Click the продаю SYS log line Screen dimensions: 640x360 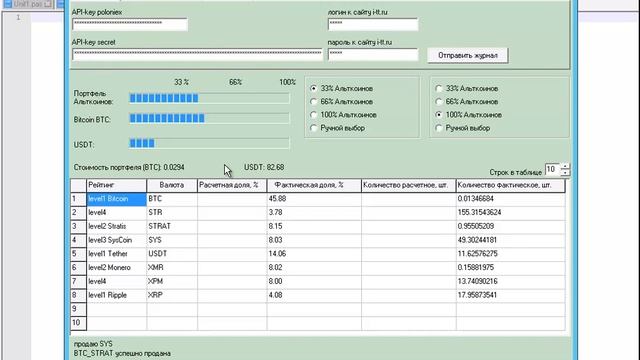tap(93, 344)
